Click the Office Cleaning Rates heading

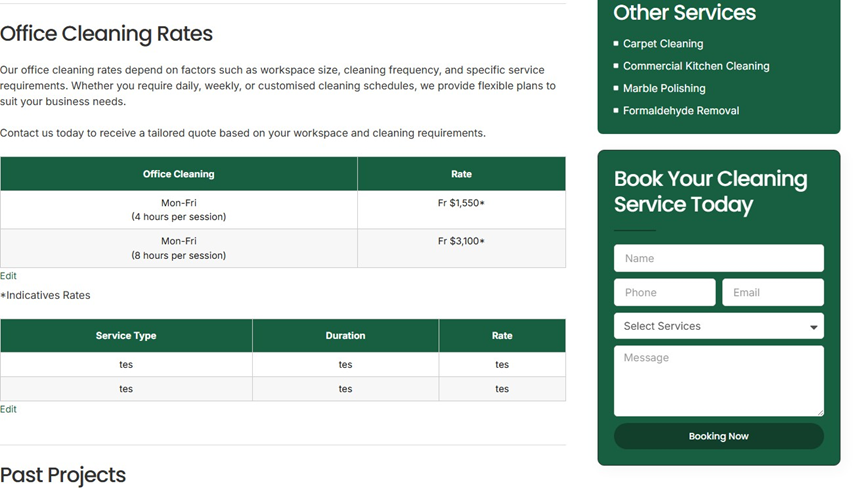pyautogui.click(x=106, y=33)
